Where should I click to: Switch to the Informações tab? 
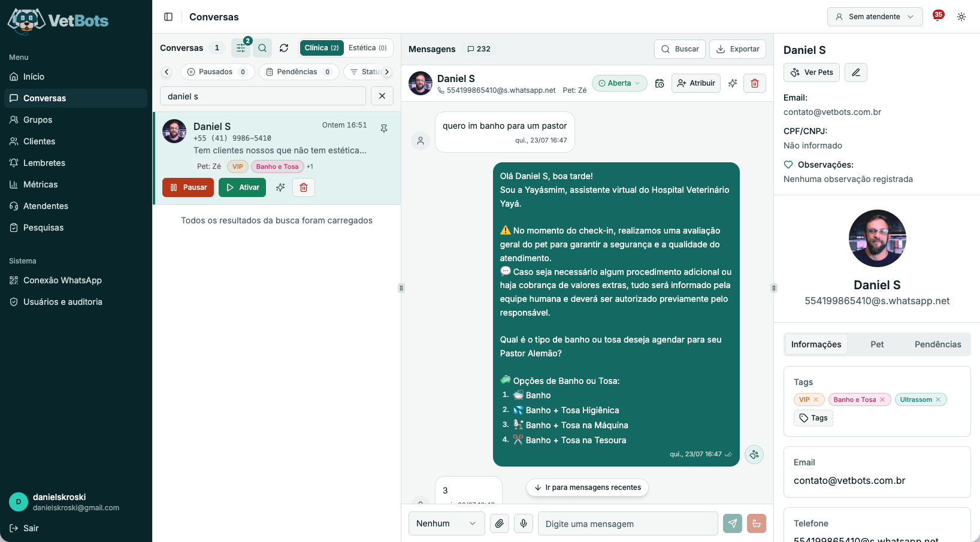tap(816, 344)
